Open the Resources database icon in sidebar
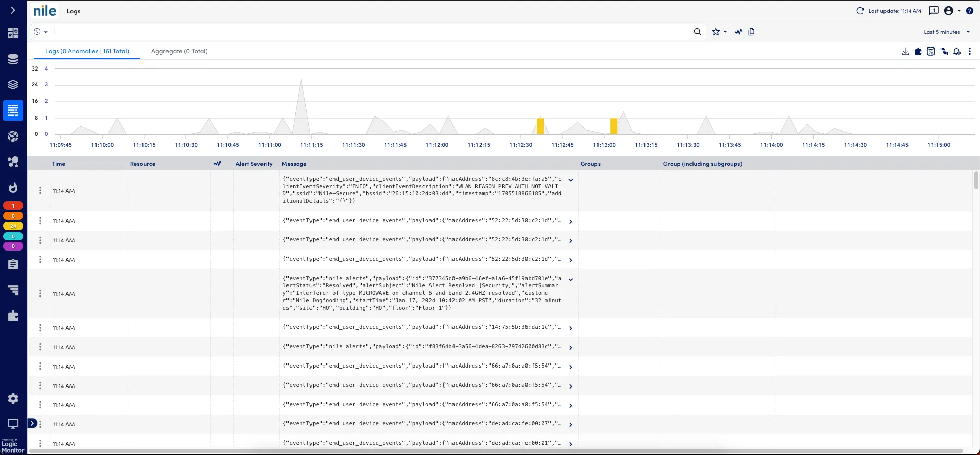This screenshot has width=980, height=455. [13, 59]
